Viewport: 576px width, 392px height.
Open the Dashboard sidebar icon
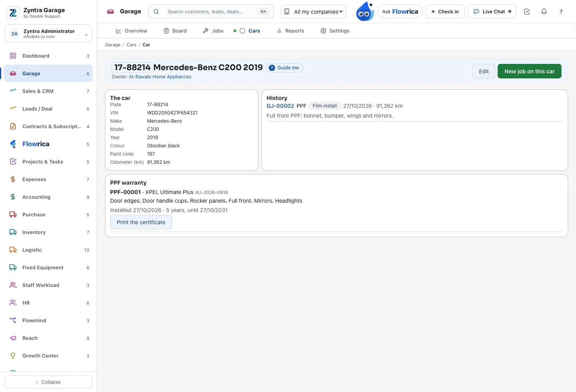coord(13,56)
